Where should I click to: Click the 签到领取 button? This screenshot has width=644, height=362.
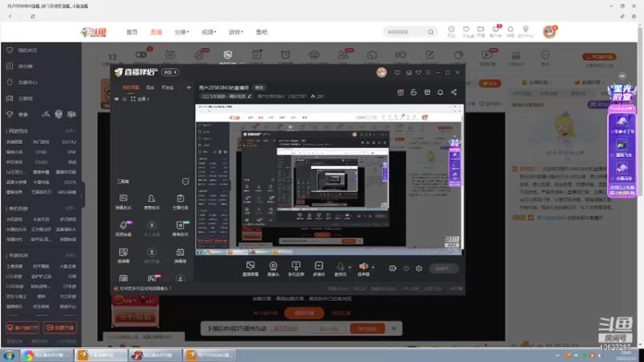135,316
